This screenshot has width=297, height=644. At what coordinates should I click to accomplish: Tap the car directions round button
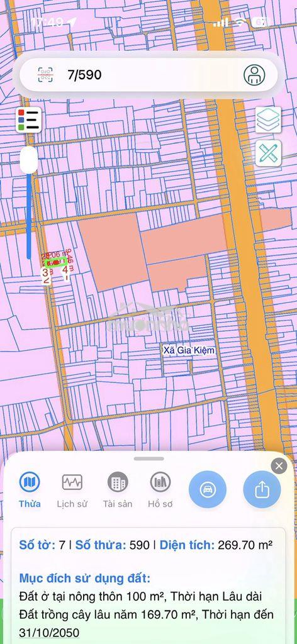pyautogui.click(x=208, y=489)
